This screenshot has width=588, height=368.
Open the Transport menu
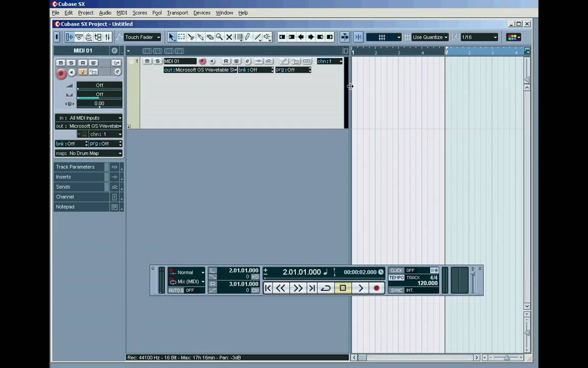(x=178, y=13)
